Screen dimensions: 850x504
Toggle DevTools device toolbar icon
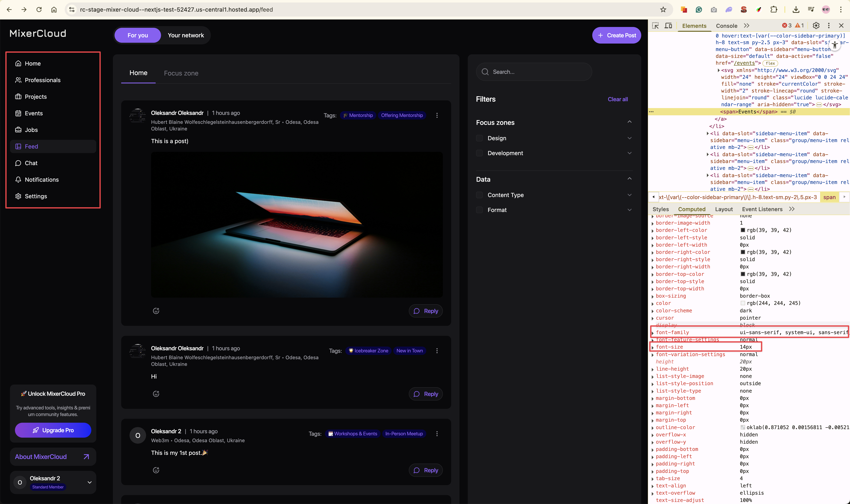668,26
